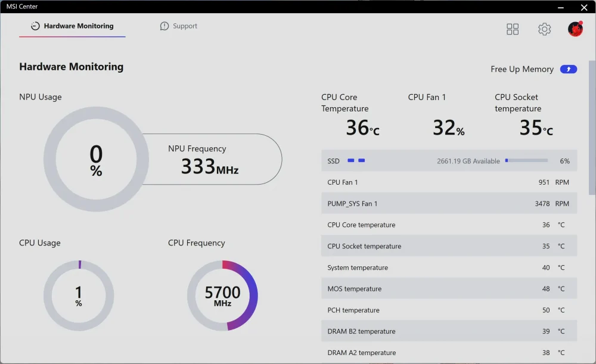Screen dimensions: 596x364
Task: Click the Free Up Memory label
Action: tap(522, 69)
